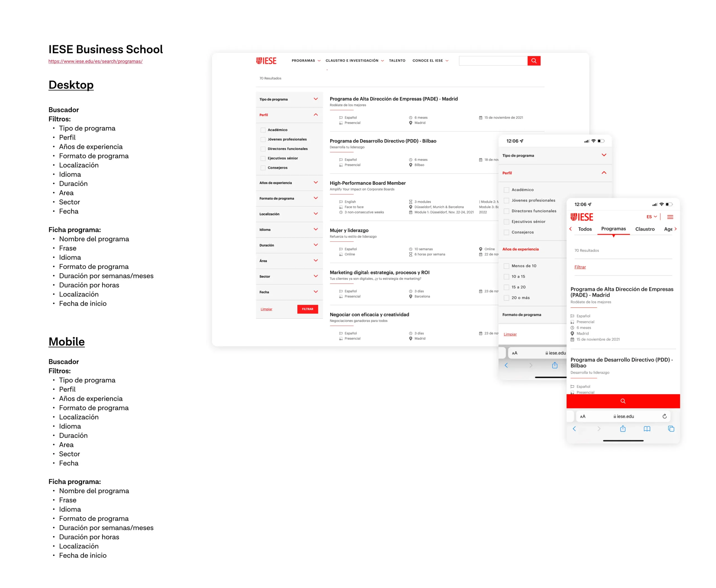Click the red search magnifier button in header

click(x=534, y=61)
